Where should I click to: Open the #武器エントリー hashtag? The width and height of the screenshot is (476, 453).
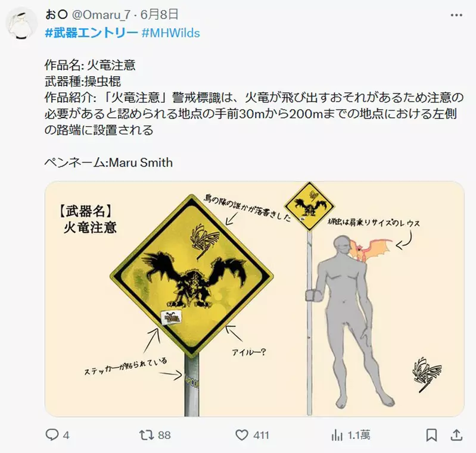[x=91, y=33]
